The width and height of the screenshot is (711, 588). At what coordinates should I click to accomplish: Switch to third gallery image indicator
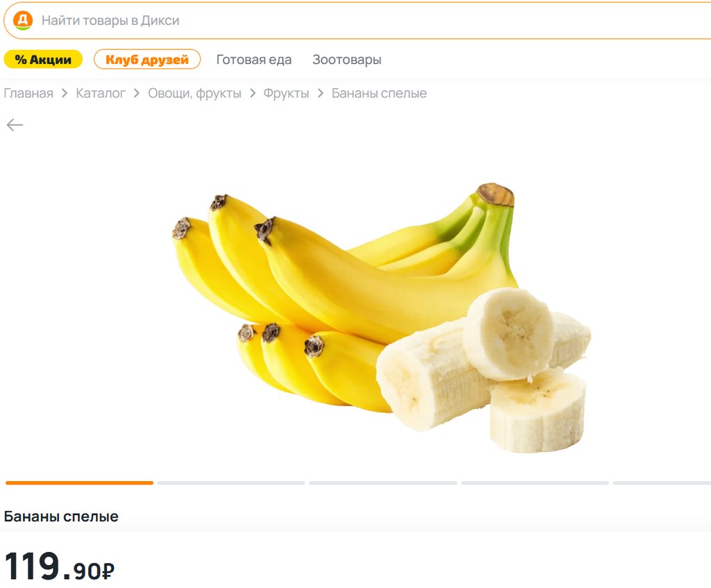tap(383, 482)
